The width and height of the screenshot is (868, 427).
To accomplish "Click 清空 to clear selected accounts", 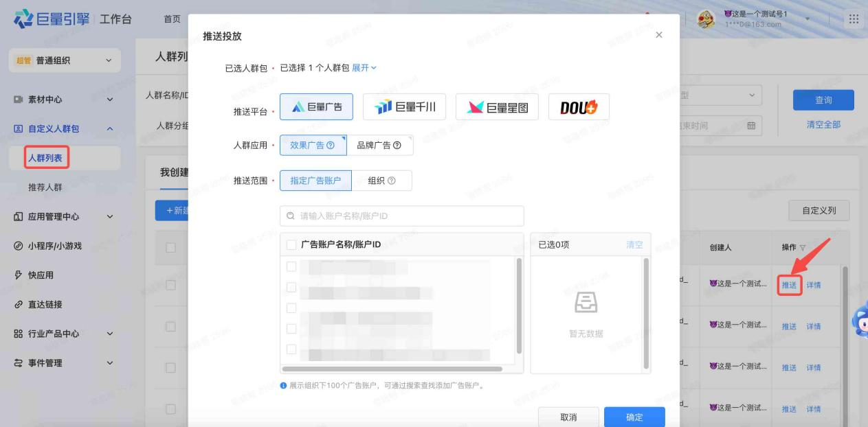I will click(634, 245).
